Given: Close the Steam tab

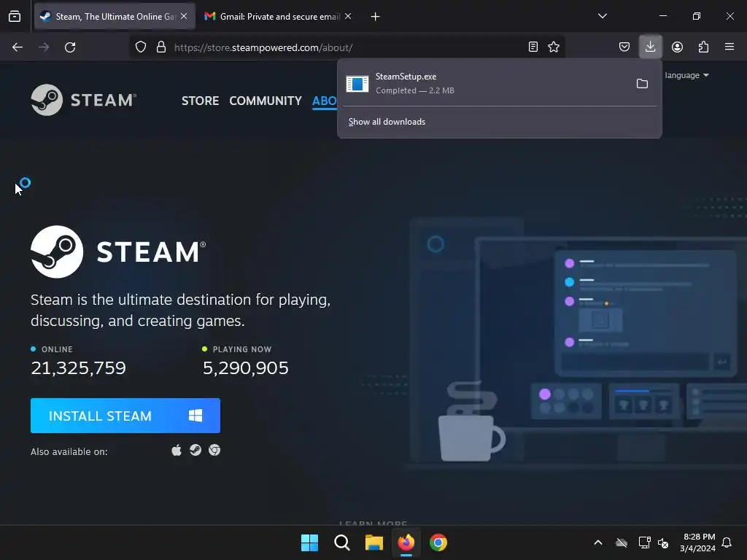Looking at the screenshot, I should 184,16.
